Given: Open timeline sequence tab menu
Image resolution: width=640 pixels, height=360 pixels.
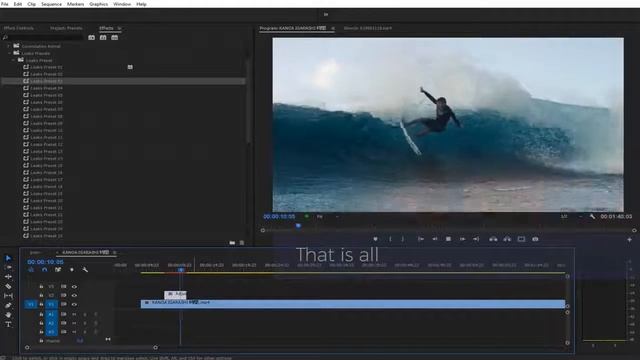Looking at the screenshot, I should point(115,252).
